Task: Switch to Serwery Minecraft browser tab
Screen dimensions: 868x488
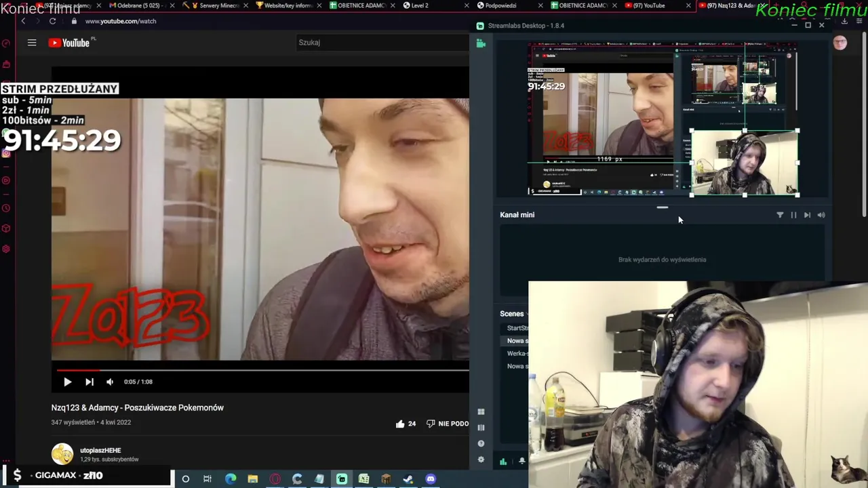Action: (x=215, y=5)
